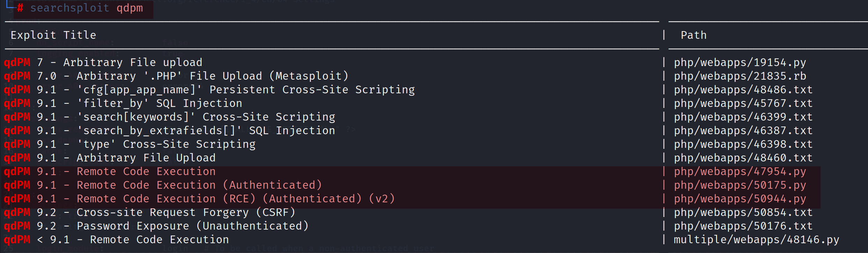Click the 'searchsploit qdpm' command text
This screenshot has height=253, width=868.
click(87, 8)
